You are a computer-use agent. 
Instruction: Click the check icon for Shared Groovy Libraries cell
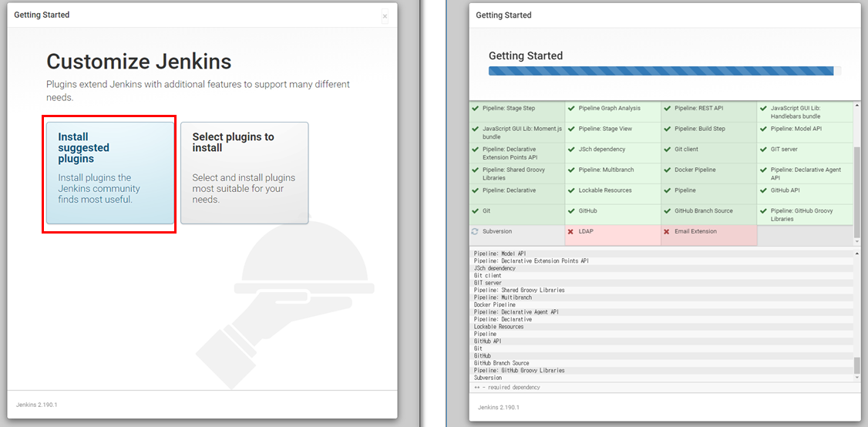pyautogui.click(x=475, y=170)
